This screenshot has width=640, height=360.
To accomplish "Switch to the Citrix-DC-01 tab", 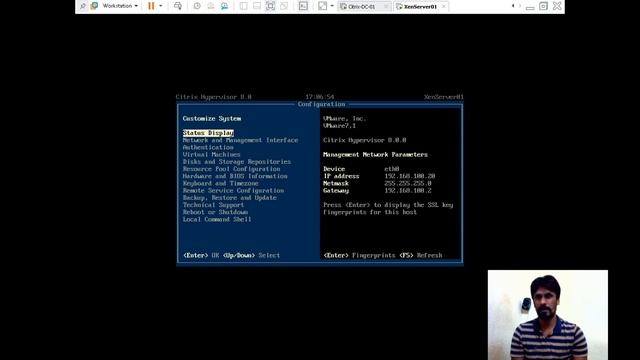I will (361, 7).
